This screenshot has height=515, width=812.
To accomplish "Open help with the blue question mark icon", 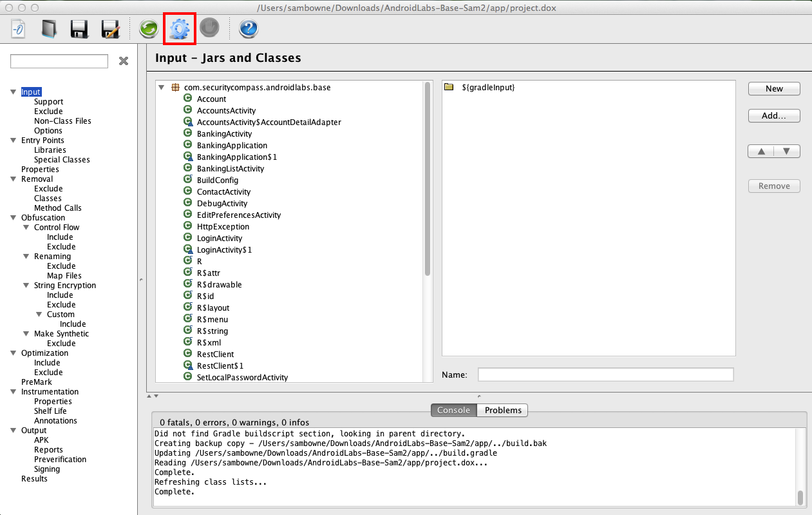I will [249, 29].
